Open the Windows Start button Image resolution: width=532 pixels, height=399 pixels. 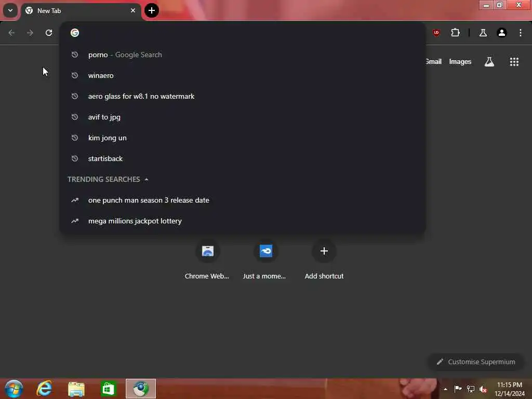(x=14, y=389)
